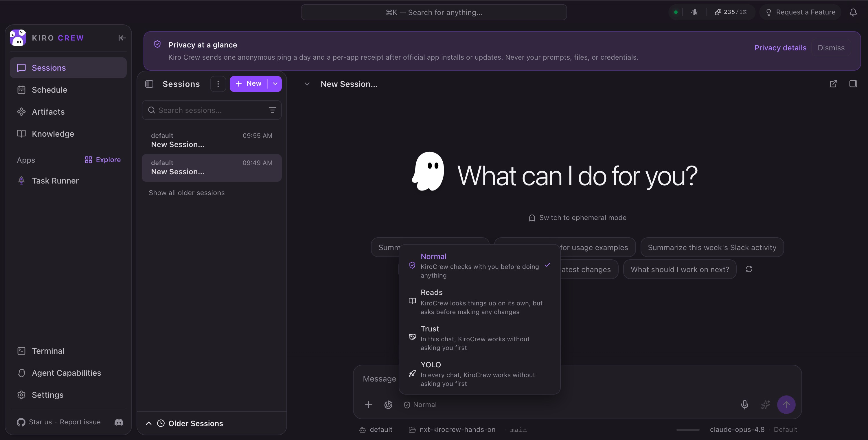This screenshot has width=868, height=440.
Task: Open the audio waveform indicator
Action: [x=694, y=12]
